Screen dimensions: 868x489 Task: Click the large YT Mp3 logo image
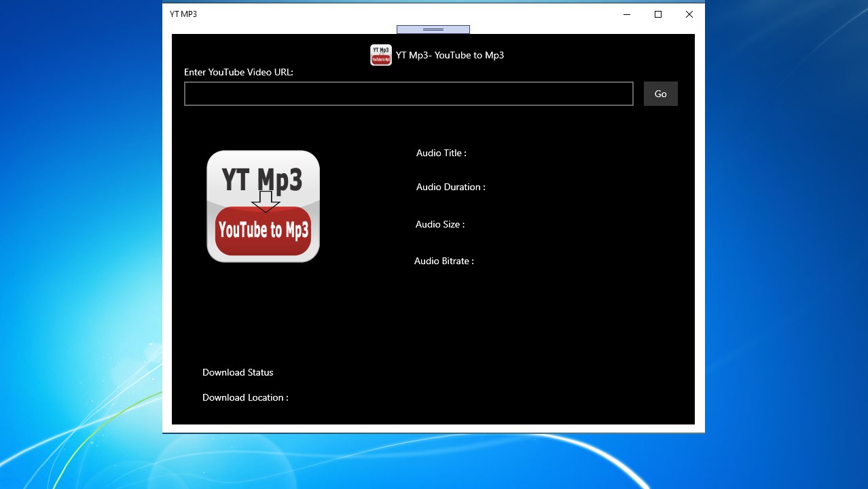[263, 206]
